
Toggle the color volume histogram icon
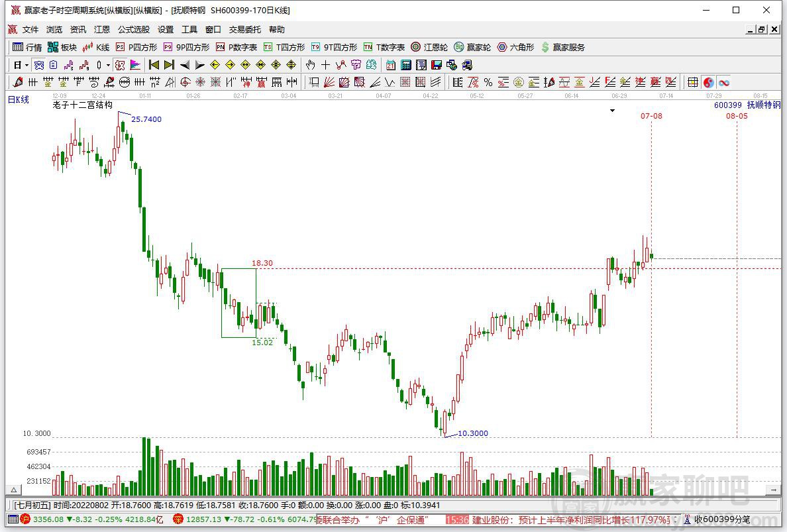(135, 65)
